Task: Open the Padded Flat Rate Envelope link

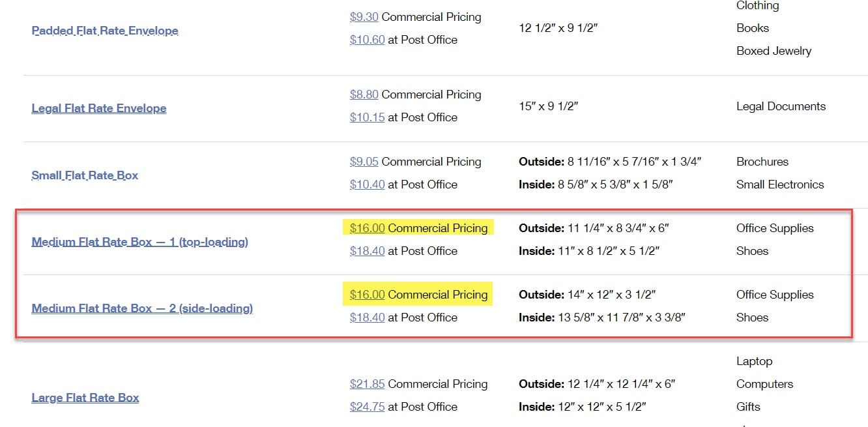Action: point(105,31)
